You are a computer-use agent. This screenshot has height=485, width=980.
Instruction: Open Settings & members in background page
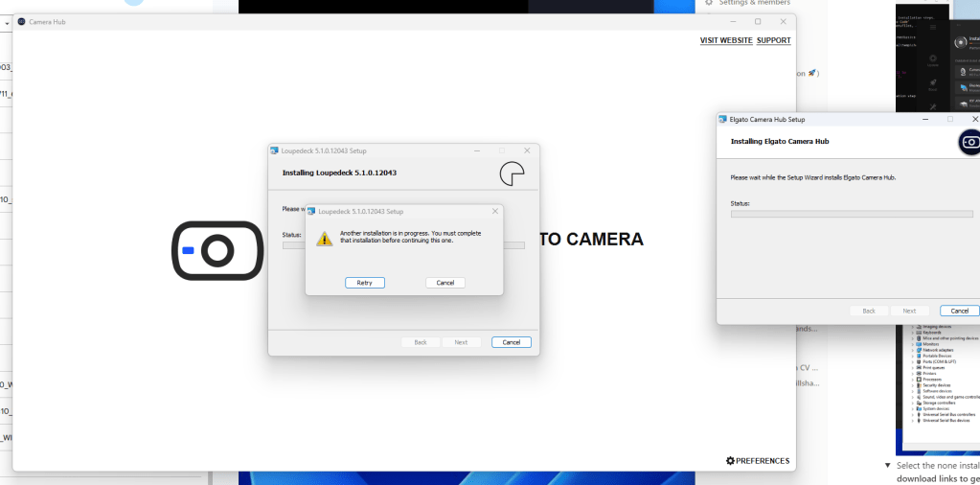747,3
